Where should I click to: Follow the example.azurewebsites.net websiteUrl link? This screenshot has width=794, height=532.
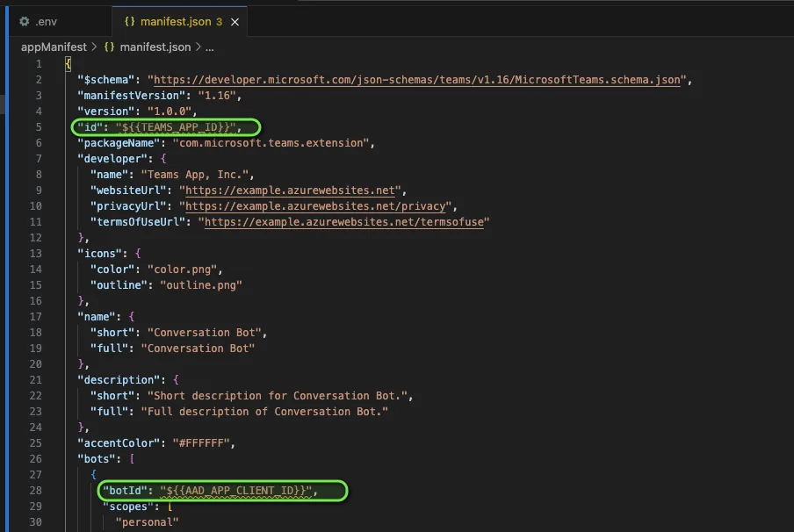click(290, 191)
